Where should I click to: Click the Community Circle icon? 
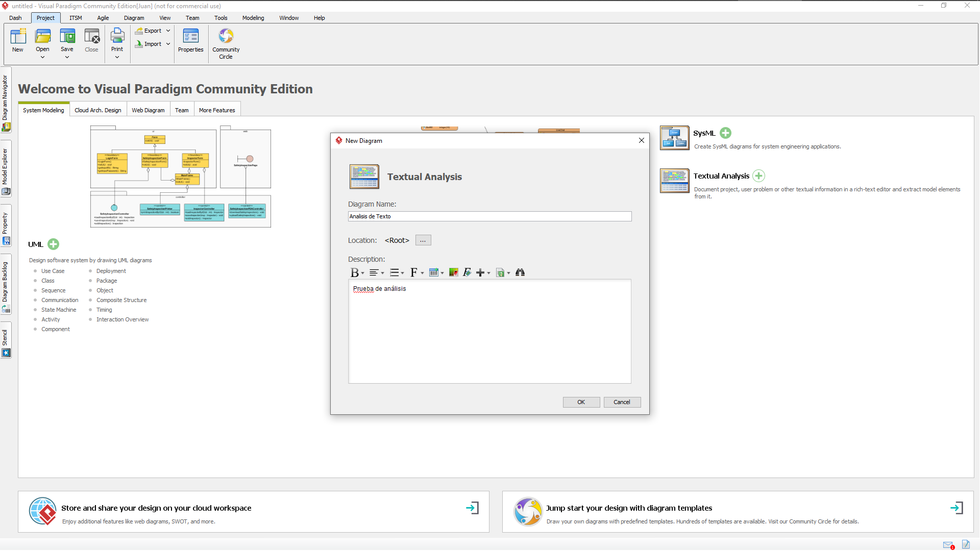tap(226, 36)
